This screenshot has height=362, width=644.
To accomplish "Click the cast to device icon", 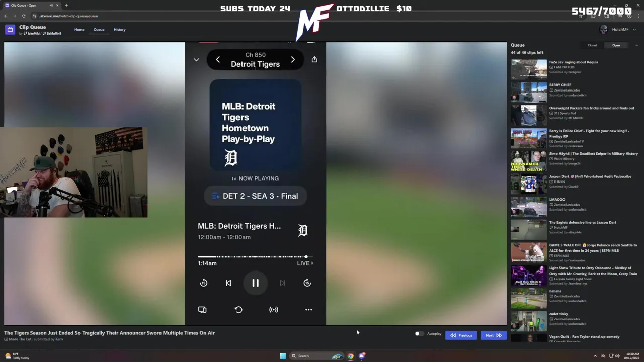I will point(202,310).
